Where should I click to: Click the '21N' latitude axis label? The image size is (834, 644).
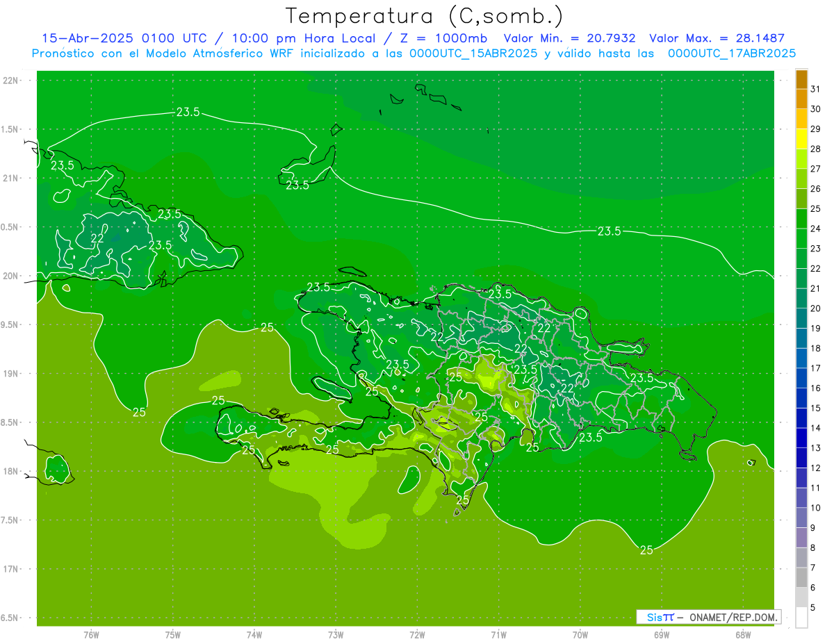point(10,179)
